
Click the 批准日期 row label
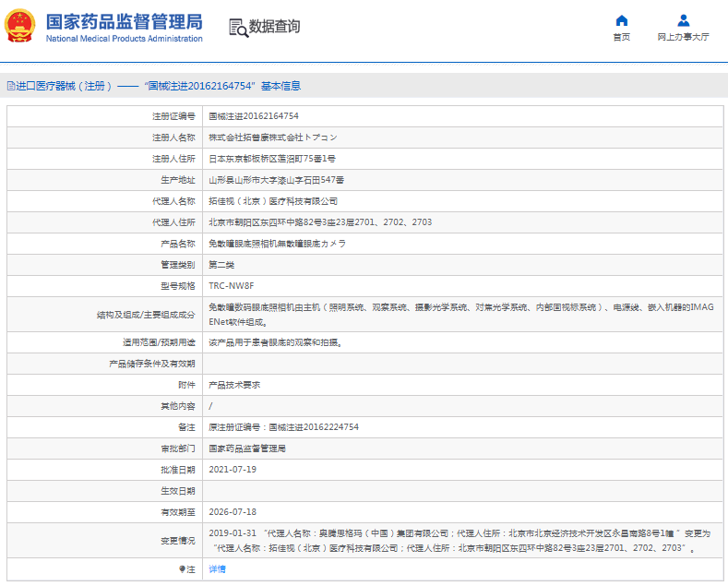click(178, 470)
